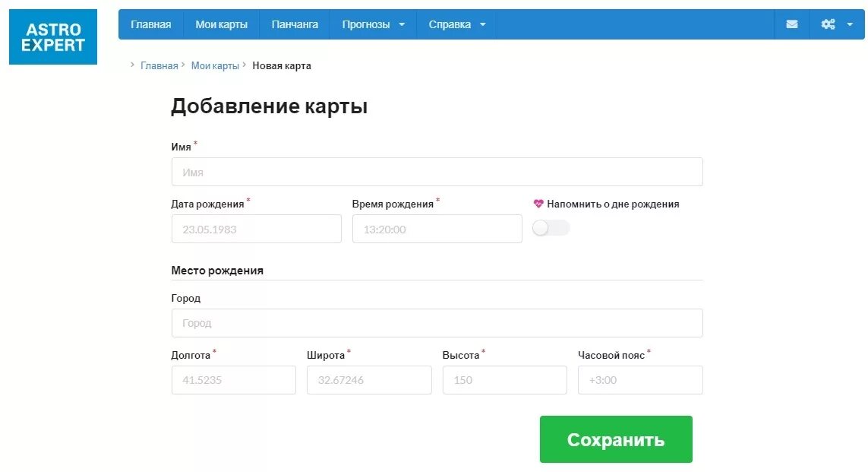
Task: Click the Сохранить button
Action: [x=616, y=439]
